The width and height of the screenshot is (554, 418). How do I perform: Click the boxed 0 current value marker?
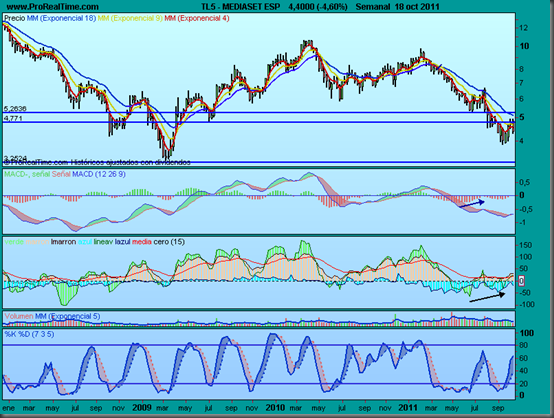[x=521, y=281]
